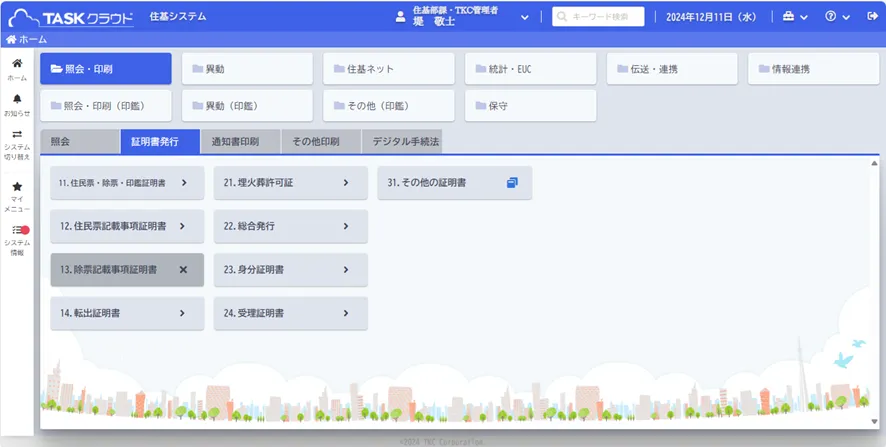Click the logout icon in header
Viewport: 886px width, 447px height.
point(869,17)
